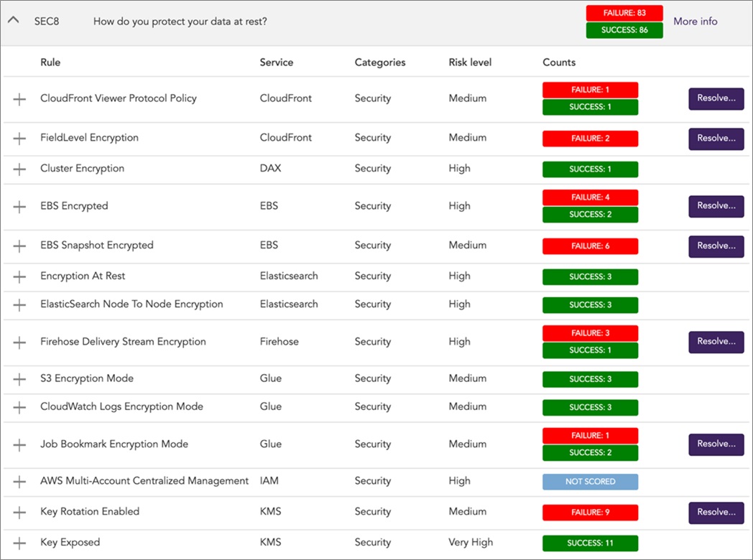The width and height of the screenshot is (753, 560).
Task: Click the 'IAM' service cell
Action: tap(269, 481)
